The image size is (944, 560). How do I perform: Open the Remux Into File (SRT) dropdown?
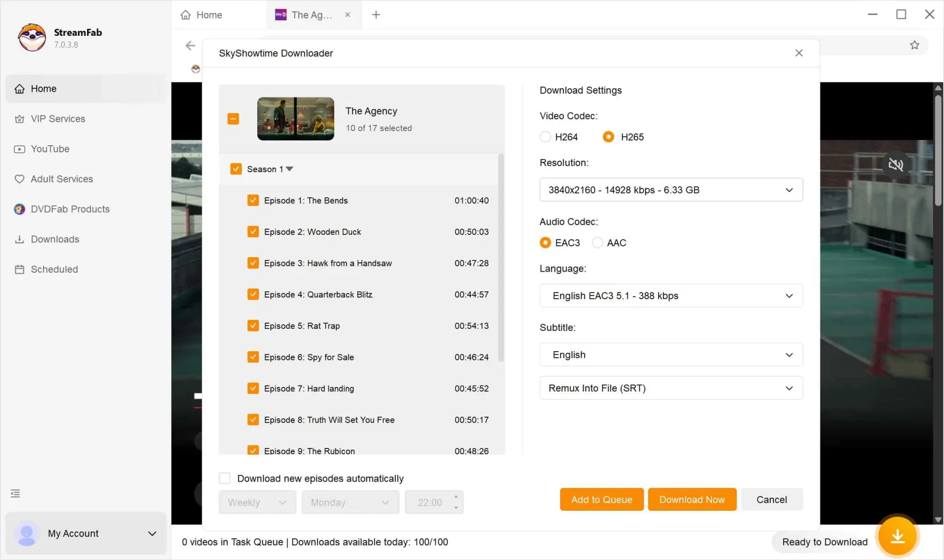pos(671,388)
